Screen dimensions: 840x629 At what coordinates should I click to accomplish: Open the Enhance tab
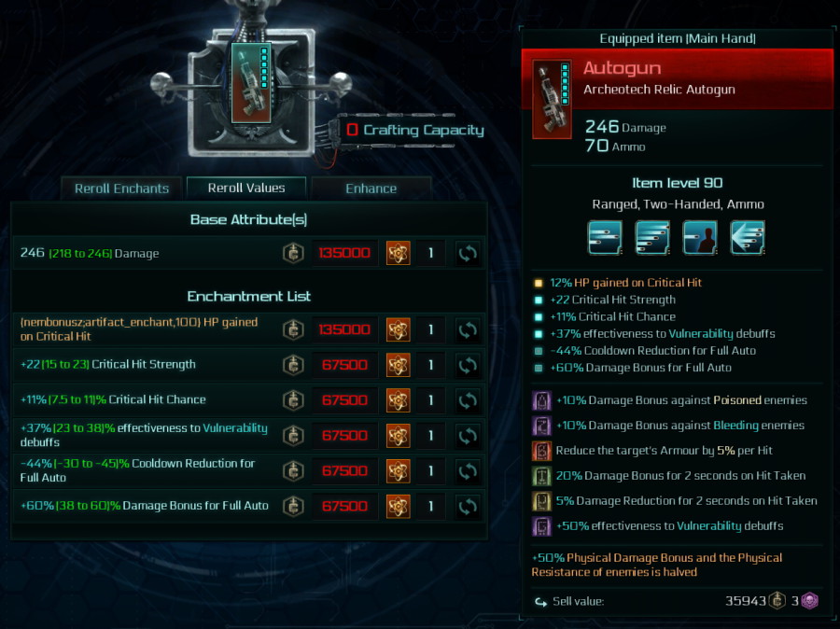tap(371, 189)
